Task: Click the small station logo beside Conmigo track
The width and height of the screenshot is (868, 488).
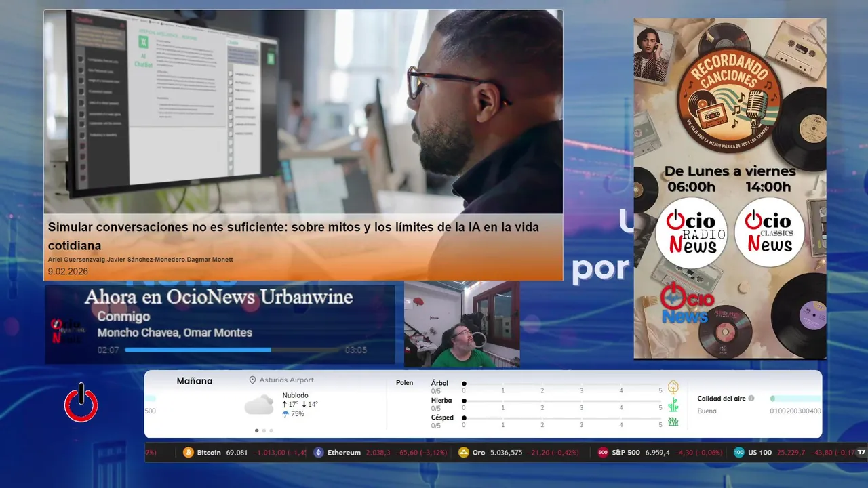Action: (67, 330)
